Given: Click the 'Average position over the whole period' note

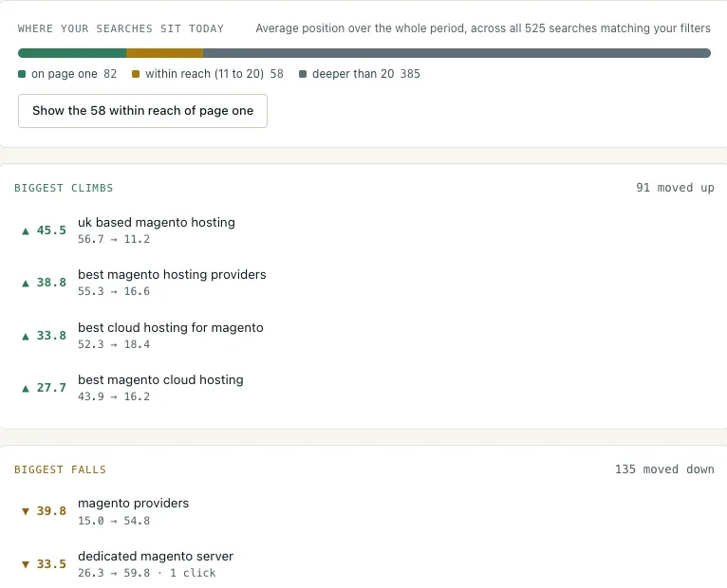Looking at the screenshot, I should coord(483,28).
